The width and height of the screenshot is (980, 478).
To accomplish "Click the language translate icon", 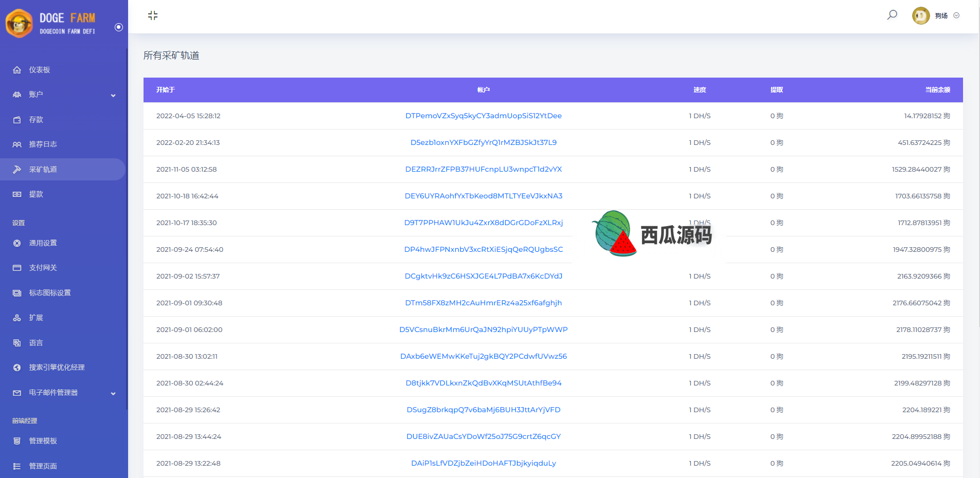I will click(17, 343).
